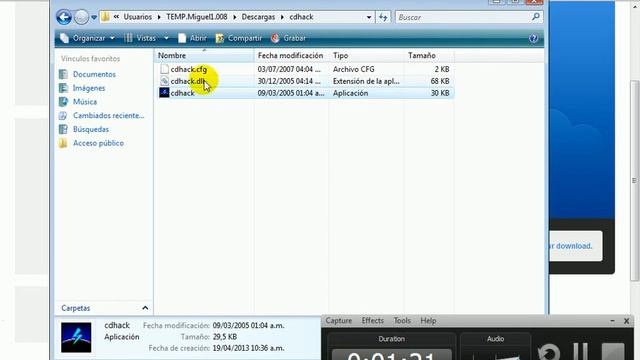Open Imágenes favorite link

click(89, 88)
